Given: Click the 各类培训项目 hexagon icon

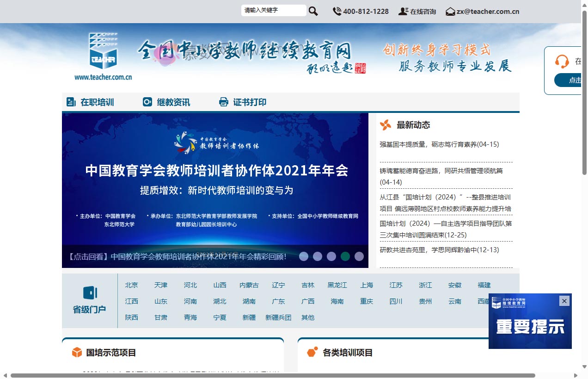Looking at the screenshot, I should coord(313,352).
